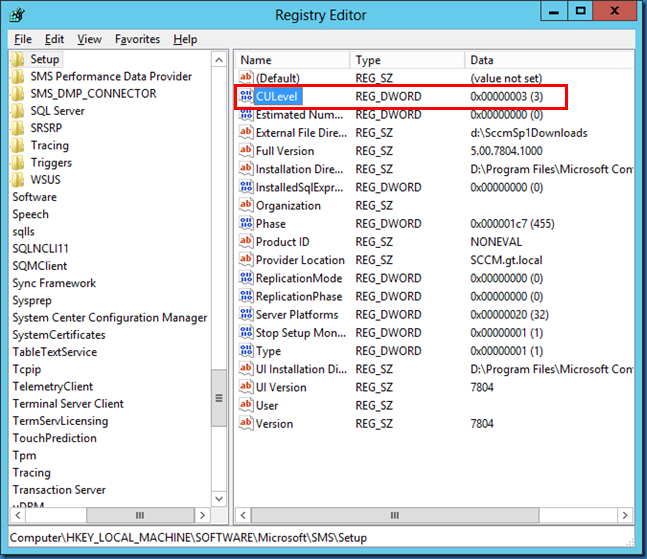
Task: Select the SQLNCLI11 key
Action: [x=40, y=249]
